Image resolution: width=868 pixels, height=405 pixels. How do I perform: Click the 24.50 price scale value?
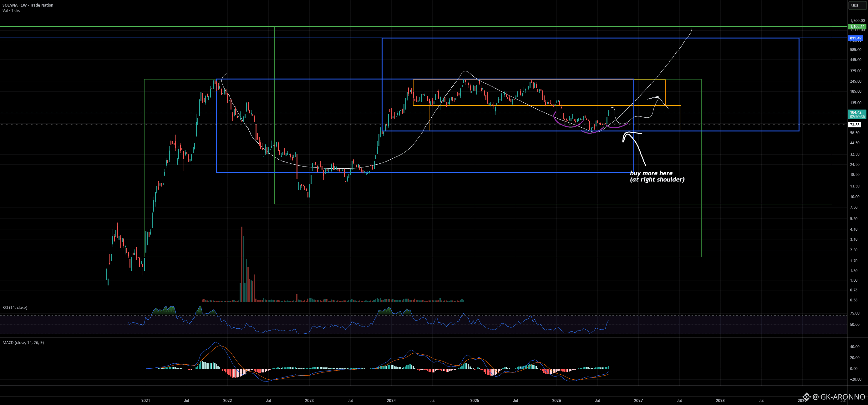point(855,165)
